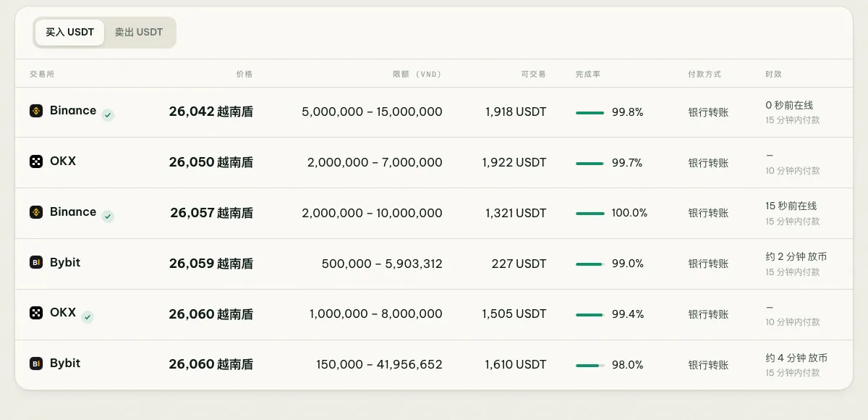868x420 pixels.
Task: Click the 99.4% completion rate value
Action: (628, 314)
